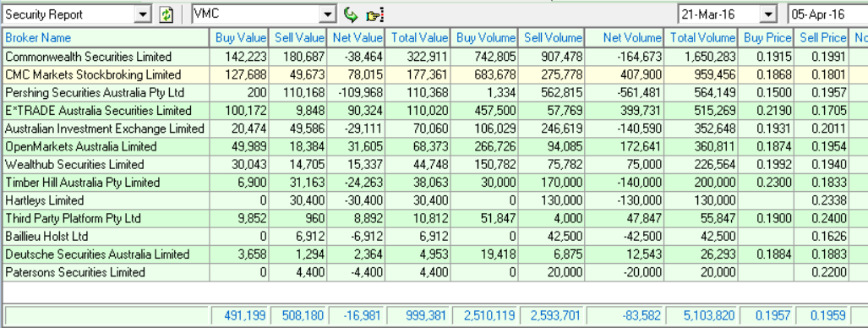Select the Timber Hill Australia row
Screen dimensions: 868x328
(434, 183)
